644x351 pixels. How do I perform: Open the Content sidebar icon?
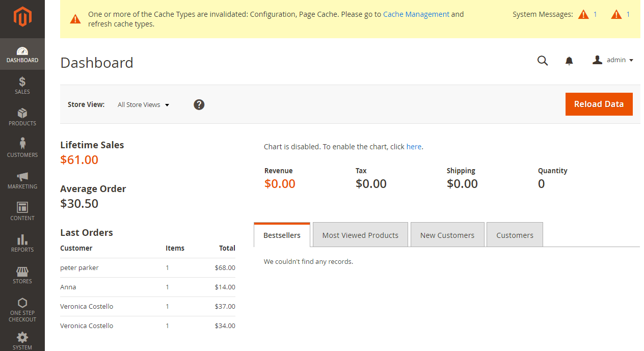(22, 207)
